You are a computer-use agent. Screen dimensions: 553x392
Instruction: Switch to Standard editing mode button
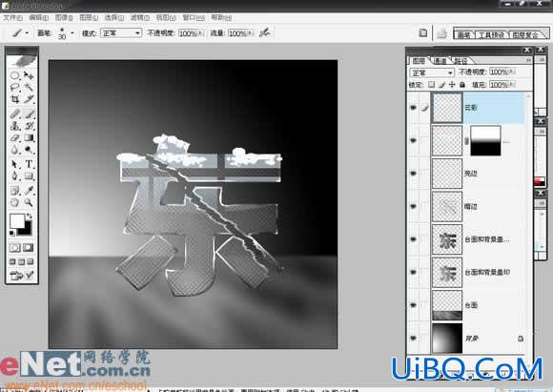point(15,248)
